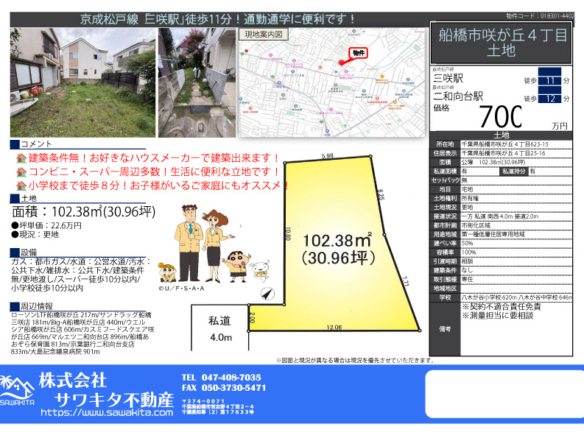
Task: Open the 現地案内図 area map
Action: [332, 82]
